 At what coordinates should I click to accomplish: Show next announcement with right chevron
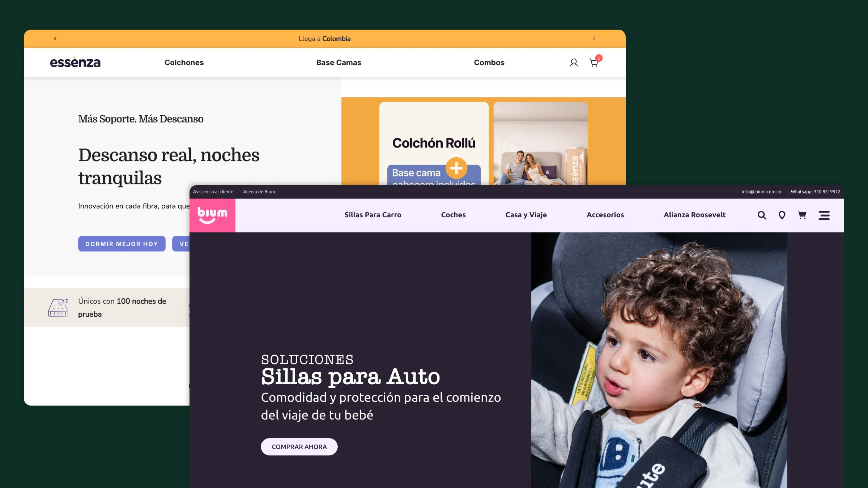click(594, 38)
